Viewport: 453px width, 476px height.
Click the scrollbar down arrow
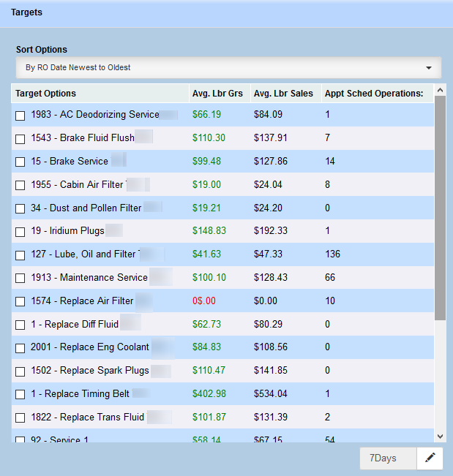[x=440, y=436]
